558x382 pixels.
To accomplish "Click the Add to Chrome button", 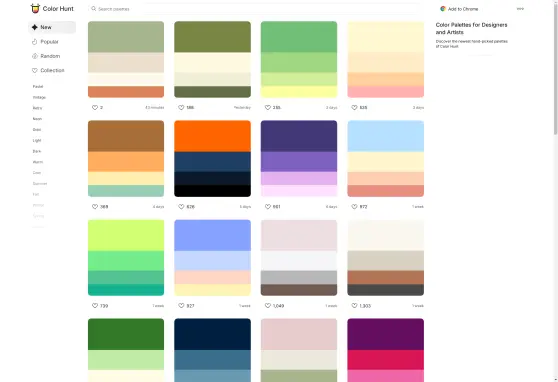I will (459, 9).
